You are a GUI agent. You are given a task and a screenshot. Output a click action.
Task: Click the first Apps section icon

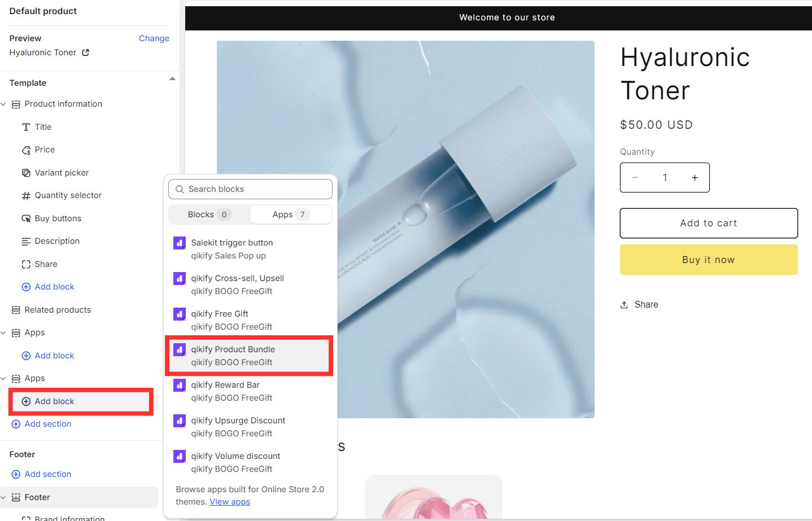[16, 333]
